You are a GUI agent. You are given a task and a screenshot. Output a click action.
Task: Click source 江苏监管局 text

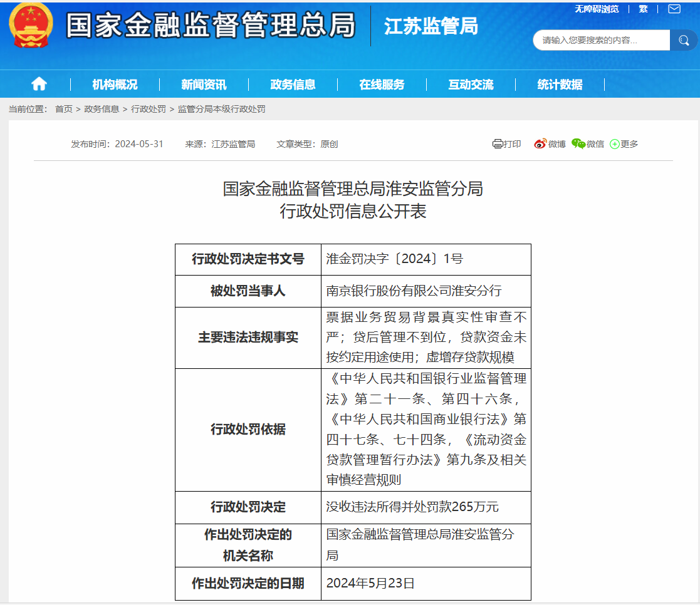(233, 144)
